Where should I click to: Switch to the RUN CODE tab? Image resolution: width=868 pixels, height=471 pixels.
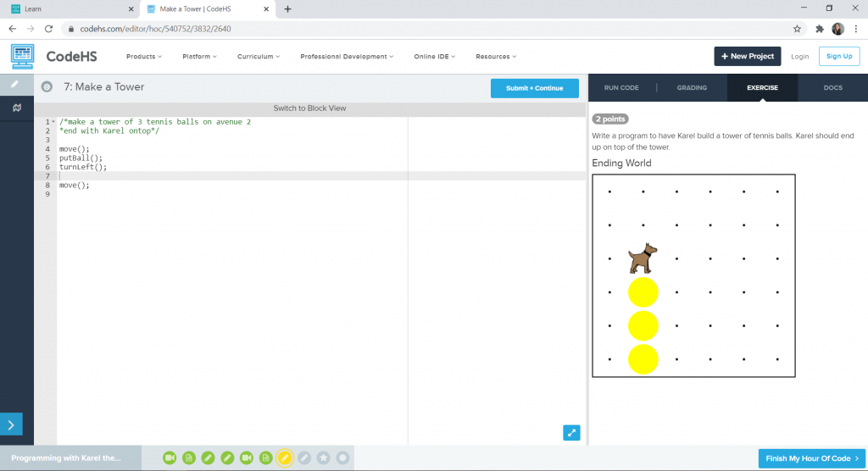pyautogui.click(x=621, y=87)
